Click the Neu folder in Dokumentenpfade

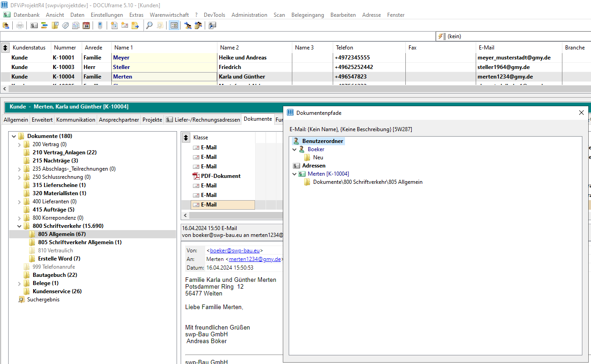314,157
